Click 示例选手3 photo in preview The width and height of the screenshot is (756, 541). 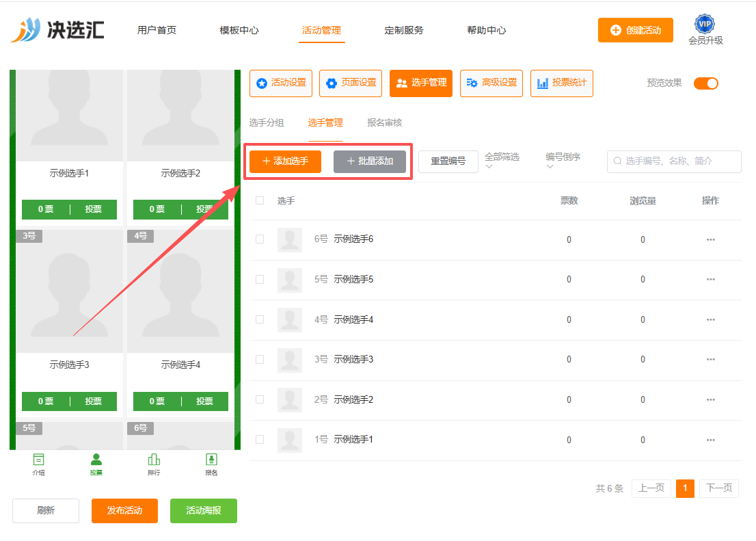(x=70, y=291)
